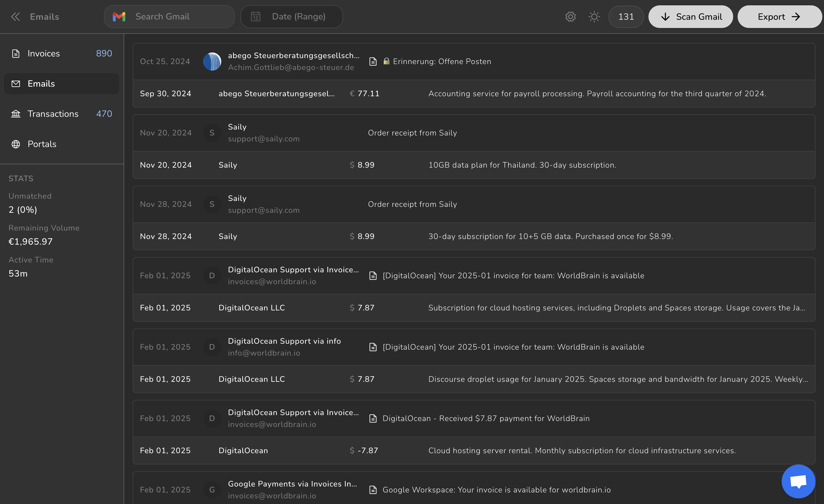824x504 pixels.
Task: Click attachment icon on DigitalOcean Received $7.87 payment email
Action: [373, 418]
